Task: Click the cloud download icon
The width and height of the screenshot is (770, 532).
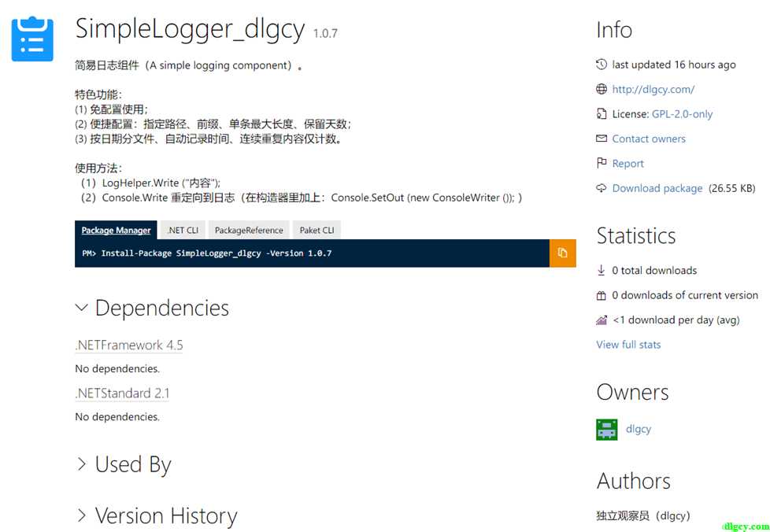Action: (x=601, y=188)
